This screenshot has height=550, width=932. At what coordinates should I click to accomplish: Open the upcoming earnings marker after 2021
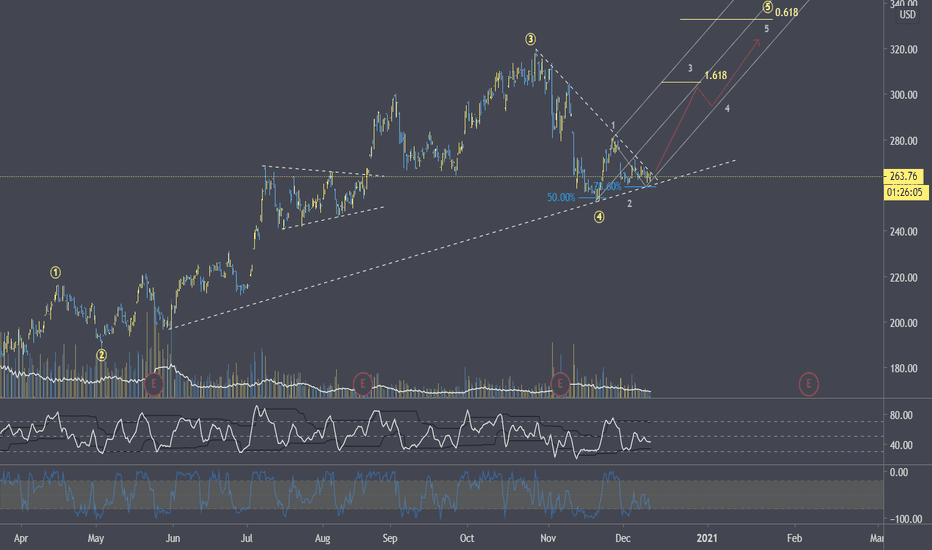(808, 384)
